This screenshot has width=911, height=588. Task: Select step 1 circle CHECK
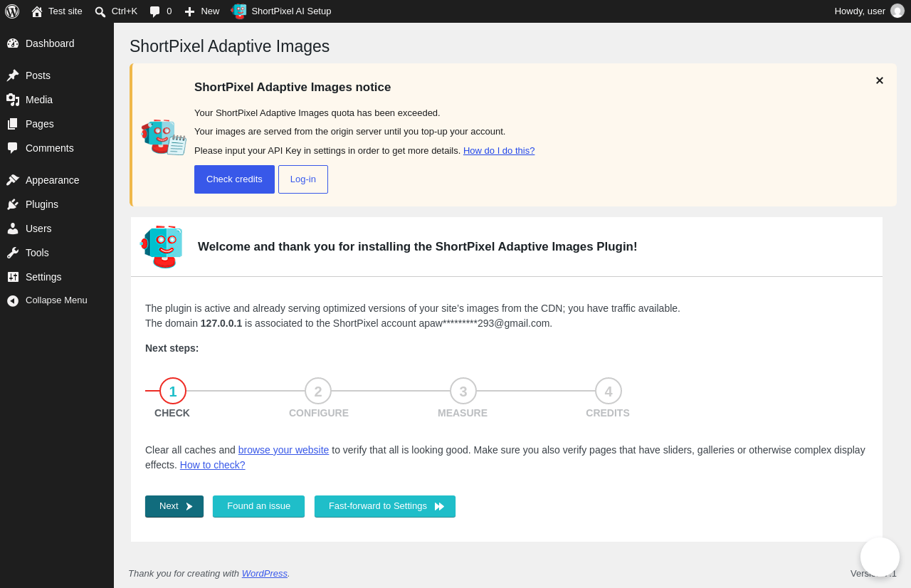click(x=173, y=391)
